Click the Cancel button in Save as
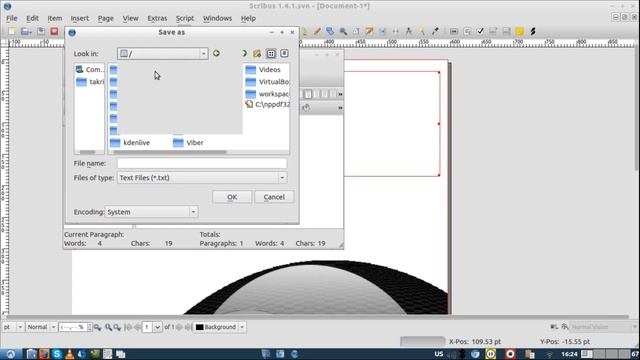The image size is (640, 360). [x=274, y=197]
